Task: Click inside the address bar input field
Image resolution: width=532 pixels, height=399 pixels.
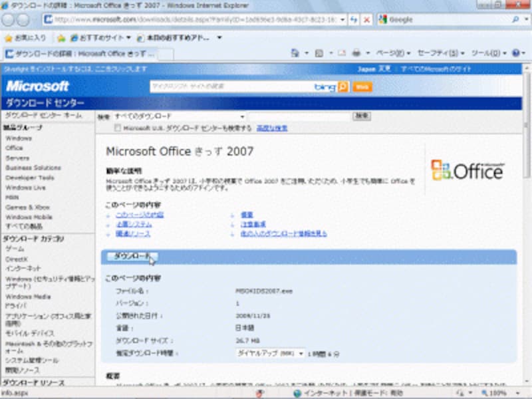Action: point(199,20)
